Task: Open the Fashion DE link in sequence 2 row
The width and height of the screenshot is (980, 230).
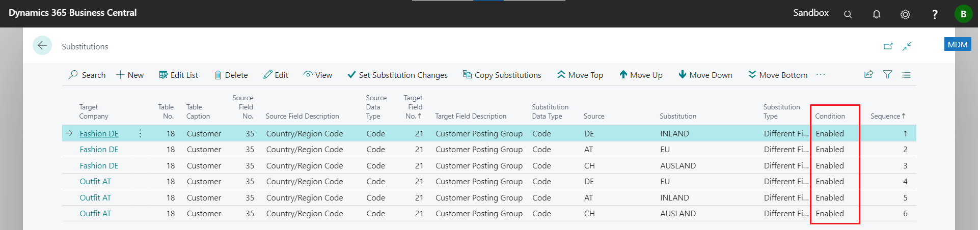Action: (x=99, y=149)
